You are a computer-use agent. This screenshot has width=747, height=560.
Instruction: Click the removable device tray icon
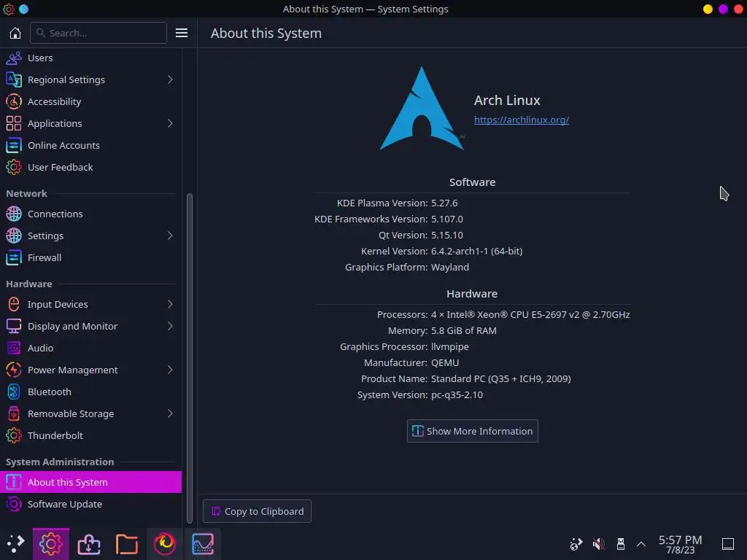(x=620, y=544)
